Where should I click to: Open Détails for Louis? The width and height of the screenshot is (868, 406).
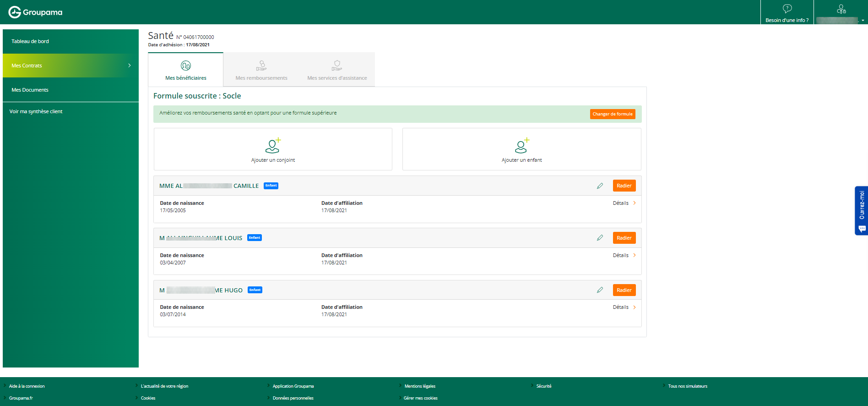[621, 255]
